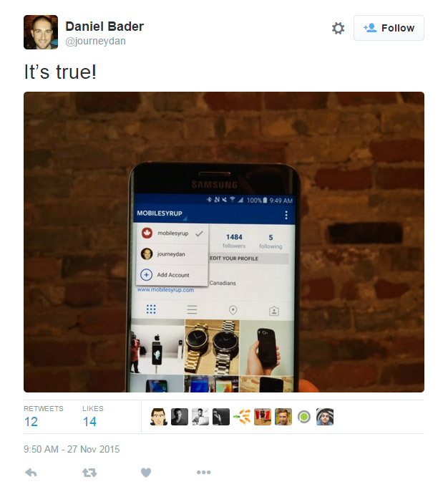Viewport: 448px width, 487px height.
Task: Reply to the tweet with arrow icon
Action: click(31, 473)
